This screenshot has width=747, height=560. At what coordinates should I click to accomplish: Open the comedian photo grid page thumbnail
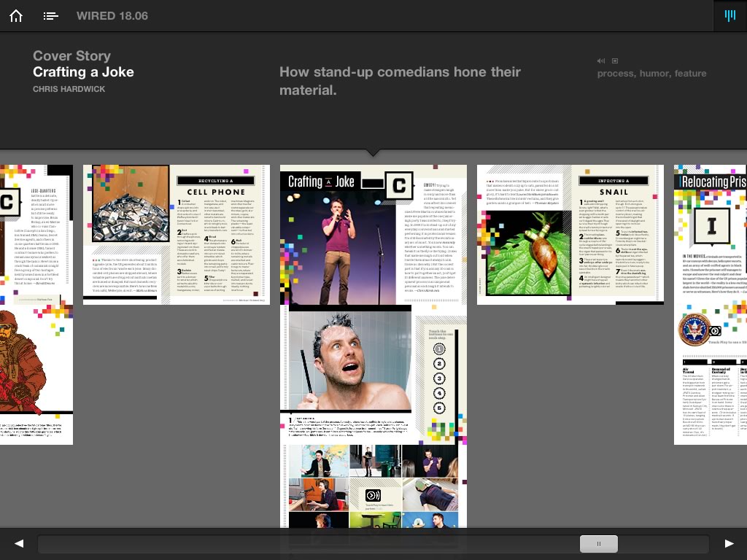pyautogui.click(x=373, y=486)
